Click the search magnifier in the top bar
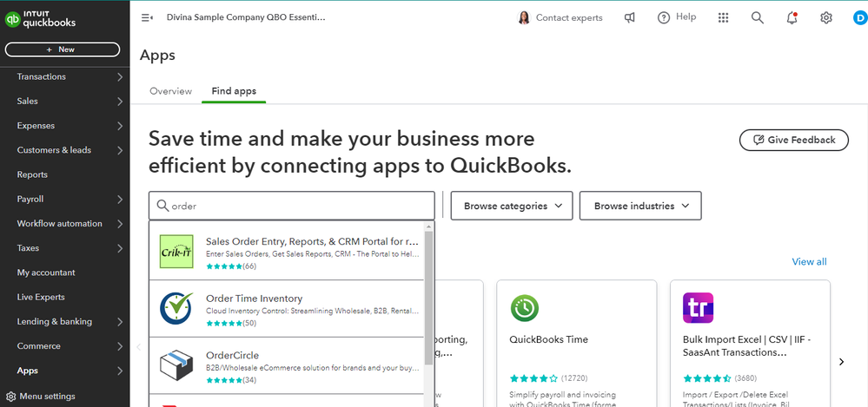 point(758,17)
